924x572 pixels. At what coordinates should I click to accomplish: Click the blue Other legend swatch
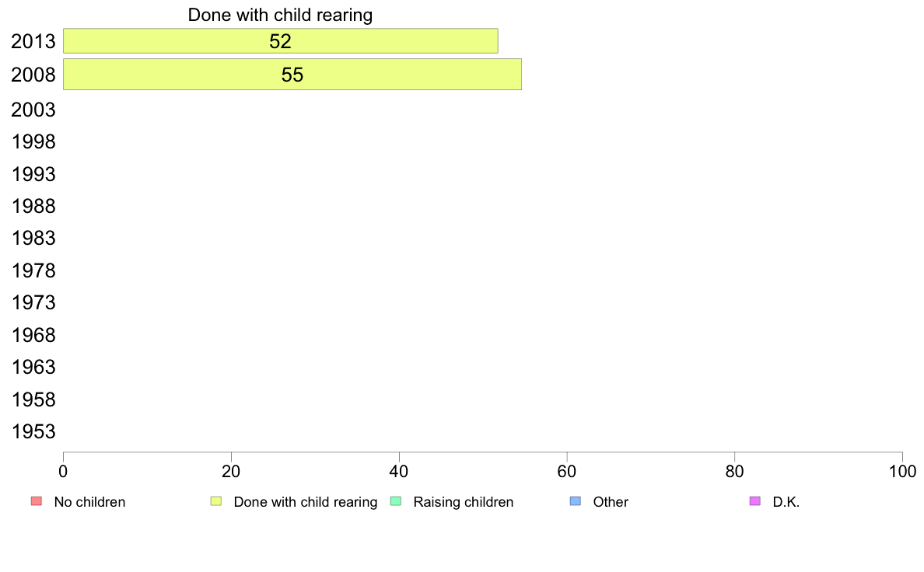click(576, 501)
